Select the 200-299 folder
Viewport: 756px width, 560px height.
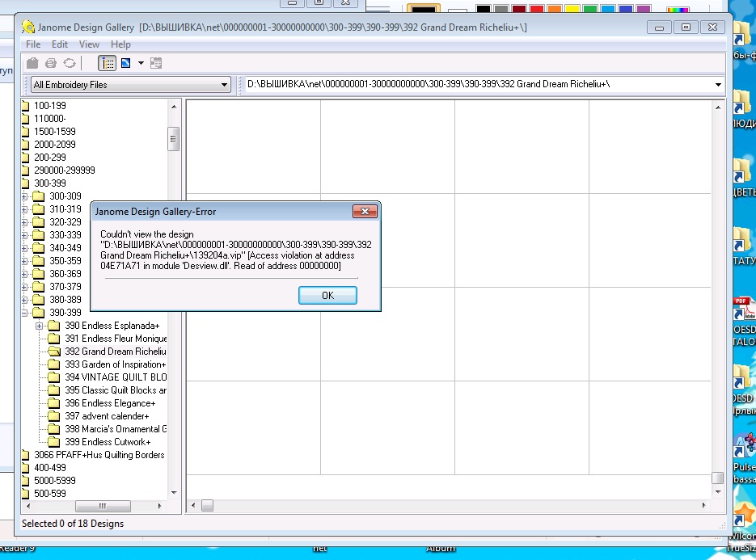click(49, 158)
